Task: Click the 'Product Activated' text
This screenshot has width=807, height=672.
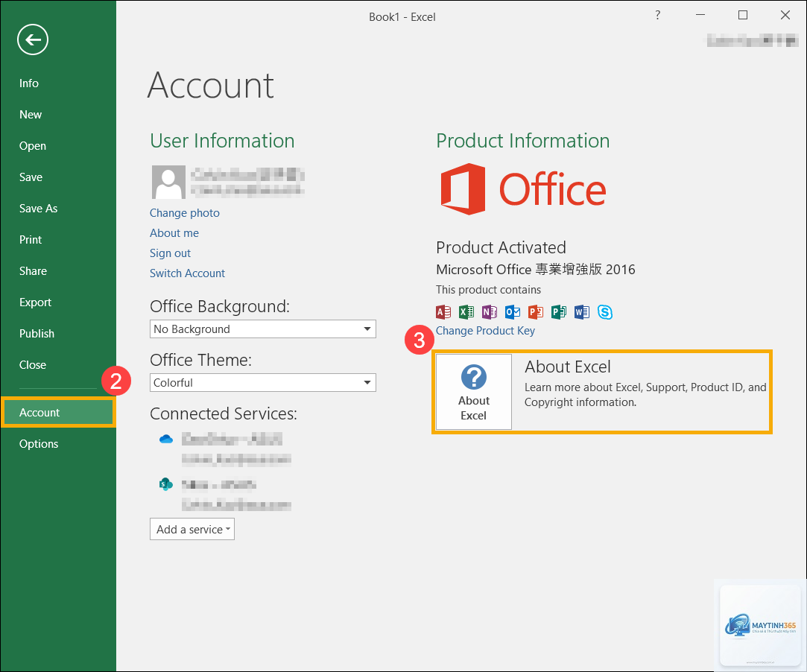Action: coord(501,247)
